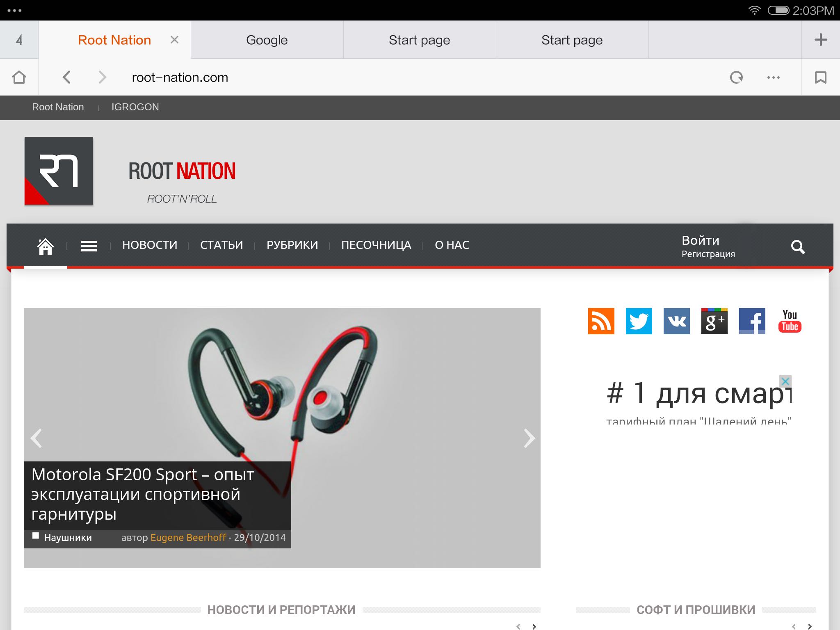
Task: Switch to the first Start page tab
Action: click(420, 40)
